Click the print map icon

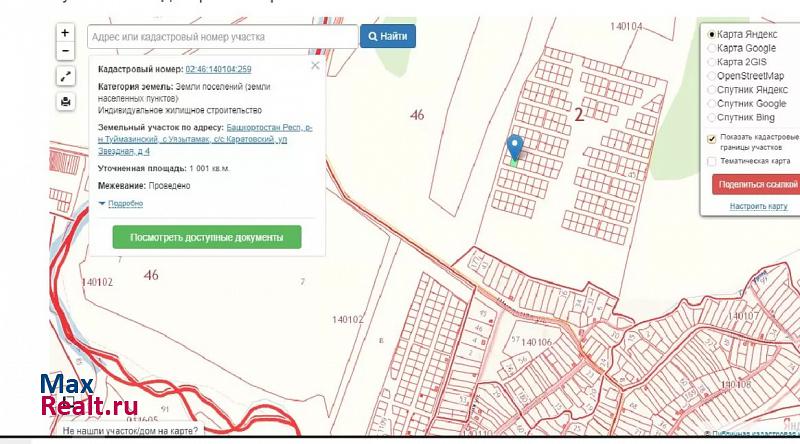click(x=65, y=101)
